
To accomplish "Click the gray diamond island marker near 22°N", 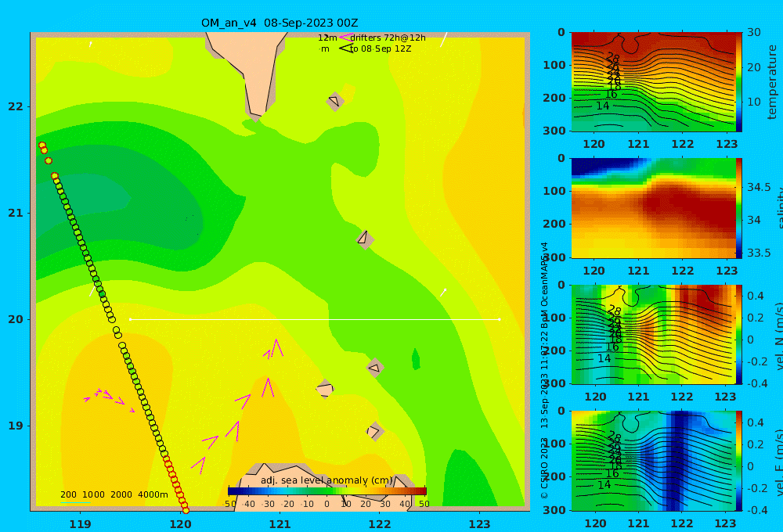I will (x=335, y=101).
